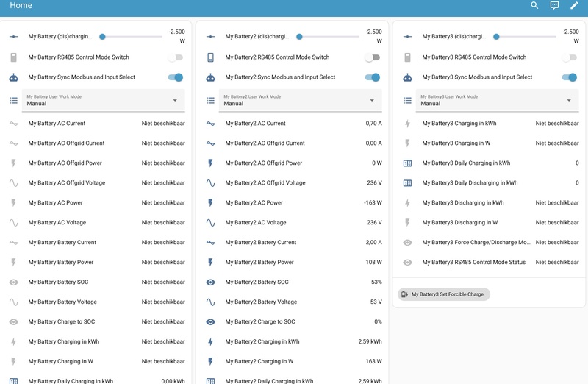Click Niet beschikbaar beside My Battery AC Current
This screenshot has width=588, height=384.
[x=163, y=123]
